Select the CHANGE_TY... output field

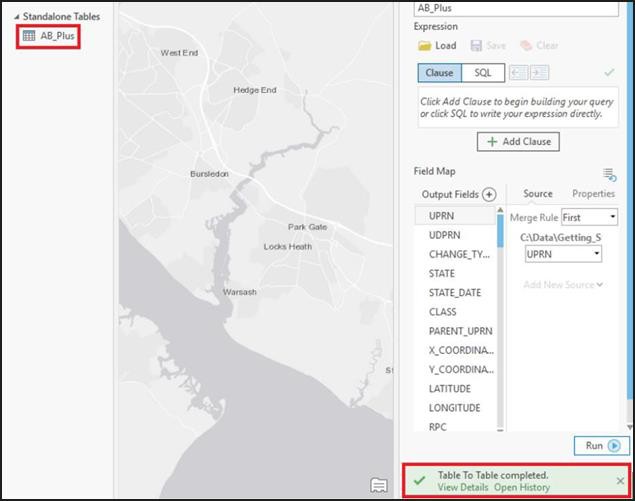pos(455,254)
